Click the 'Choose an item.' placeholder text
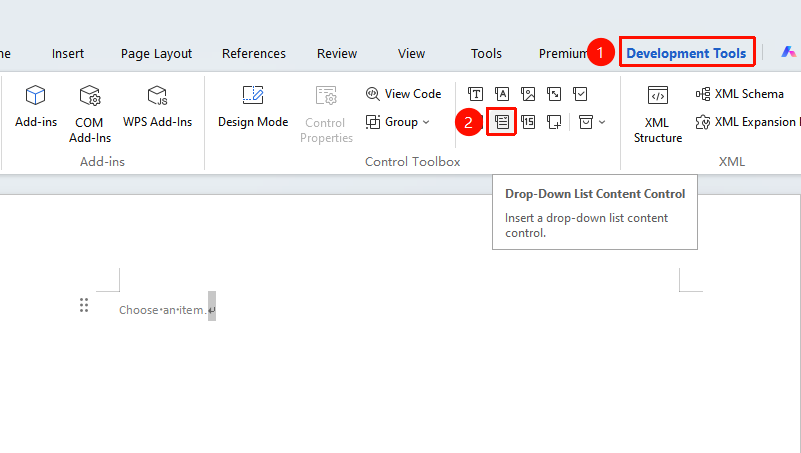 coord(162,310)
